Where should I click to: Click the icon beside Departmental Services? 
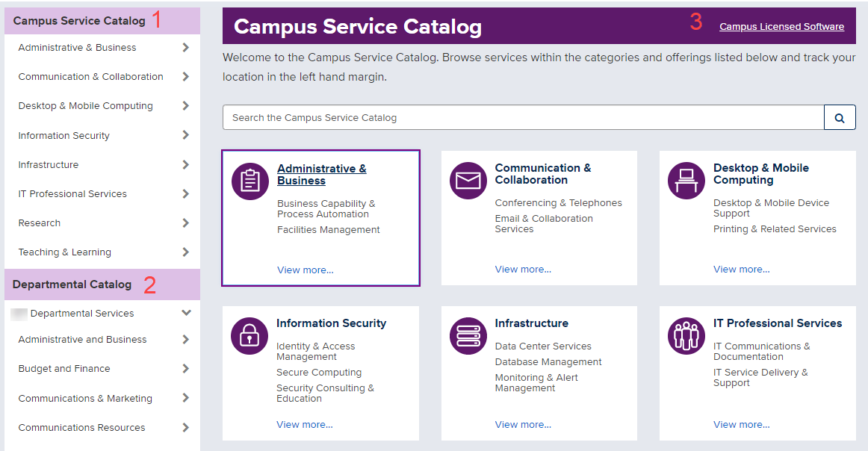pyautogui.click(x=19, y=313)
